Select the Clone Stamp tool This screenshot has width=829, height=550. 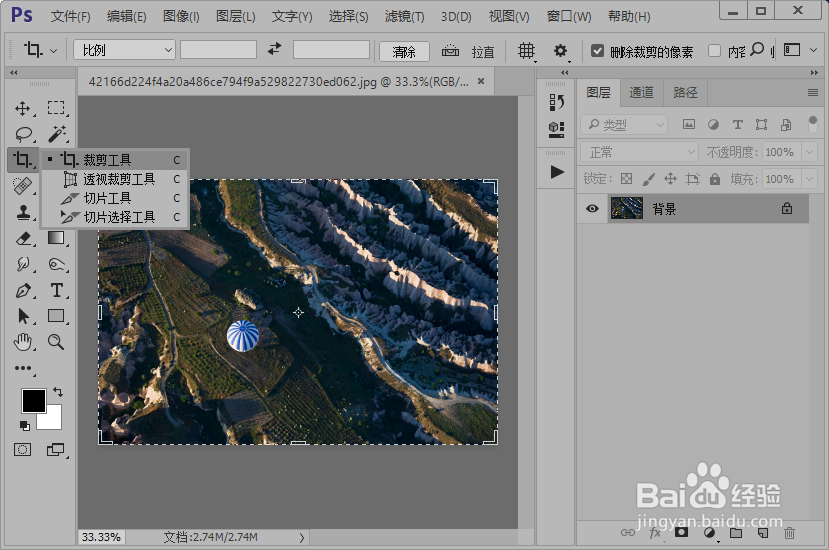(x=23, y=212)
